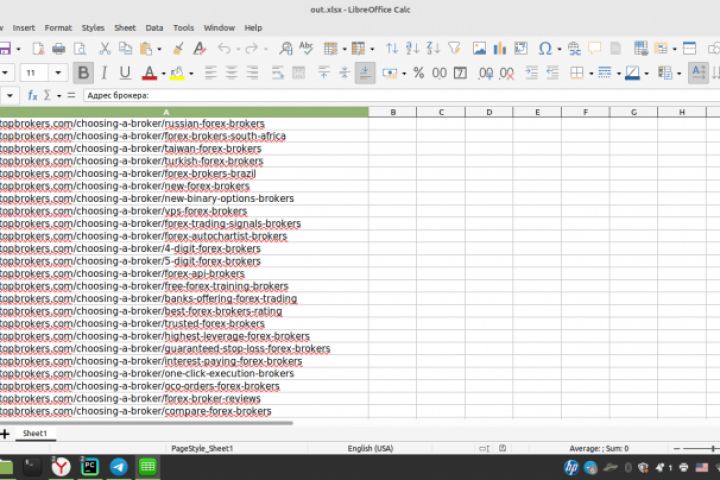This screenshot has height=480, width=720.
Task: Open font color dropdown arrow
Action: (x=163, y=73)
